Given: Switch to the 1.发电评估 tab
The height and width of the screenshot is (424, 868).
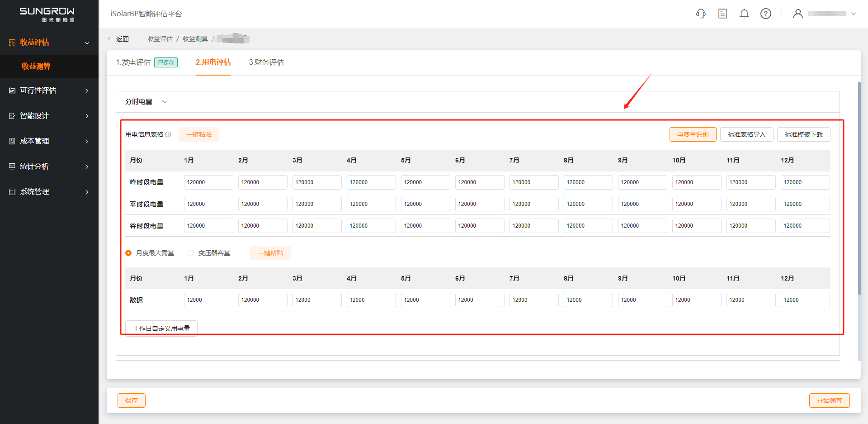Looking at the screenshot, I should point(133,62).
